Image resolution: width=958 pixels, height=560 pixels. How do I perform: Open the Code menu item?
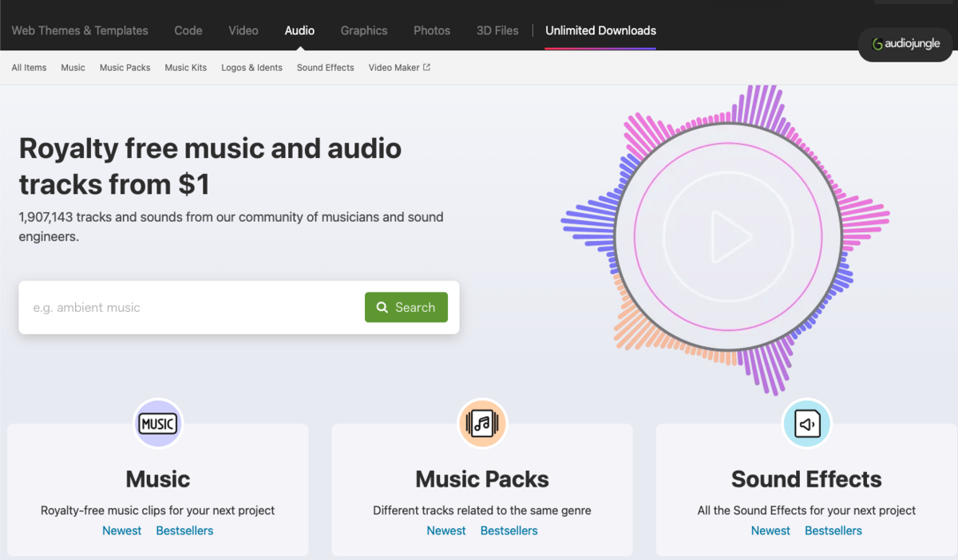(x=188, y=30)
